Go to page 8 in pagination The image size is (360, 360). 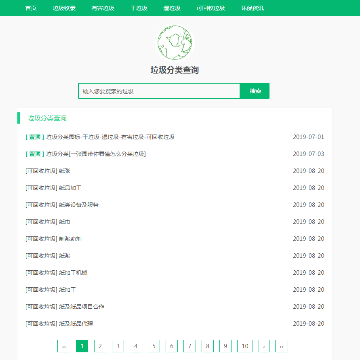coord(208,346)
